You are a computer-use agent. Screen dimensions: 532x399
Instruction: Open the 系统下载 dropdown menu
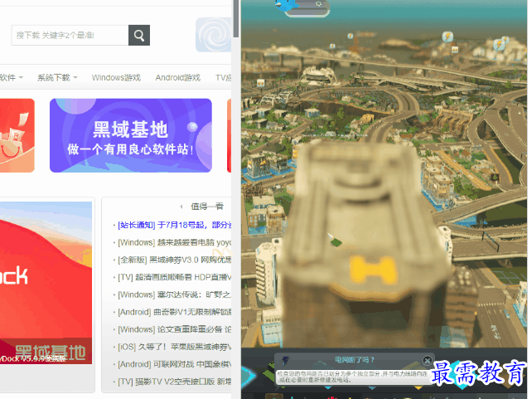coord(57,77)
